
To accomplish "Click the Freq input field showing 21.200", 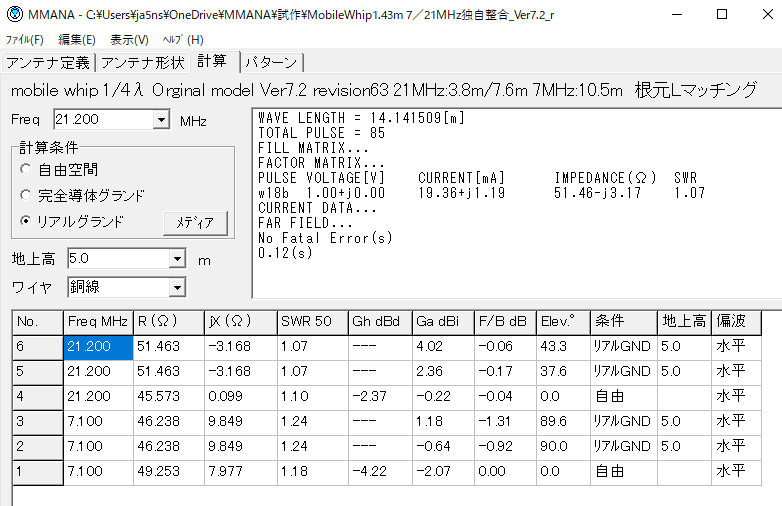I will [103, 120].
